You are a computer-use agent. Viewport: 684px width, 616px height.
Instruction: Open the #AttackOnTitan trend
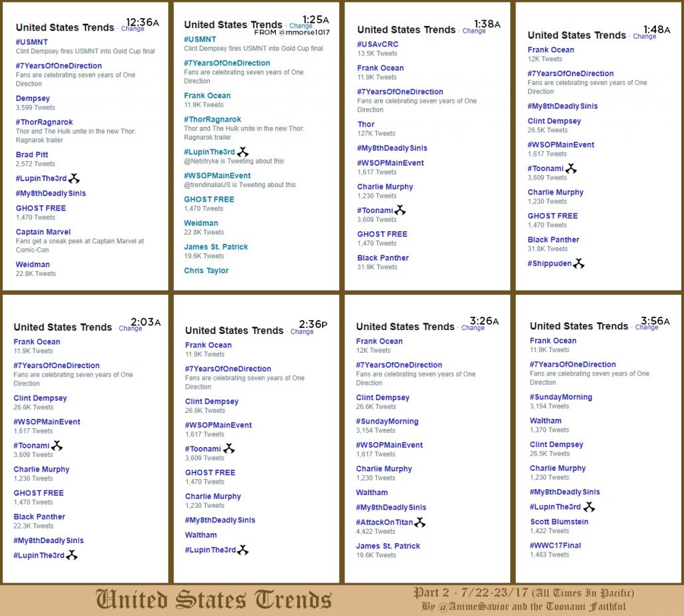tap(384, 522)
